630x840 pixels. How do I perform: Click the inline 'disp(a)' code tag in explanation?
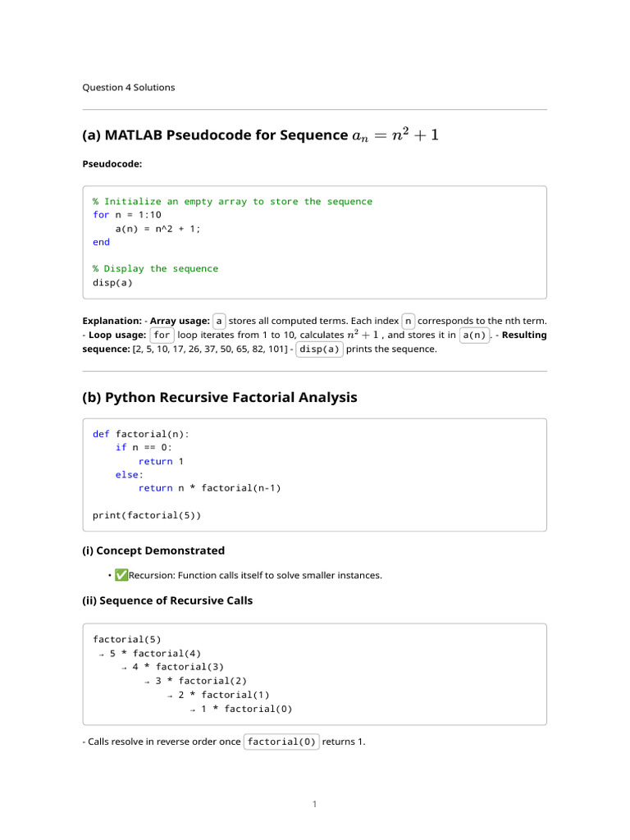[x=319, y=349]
